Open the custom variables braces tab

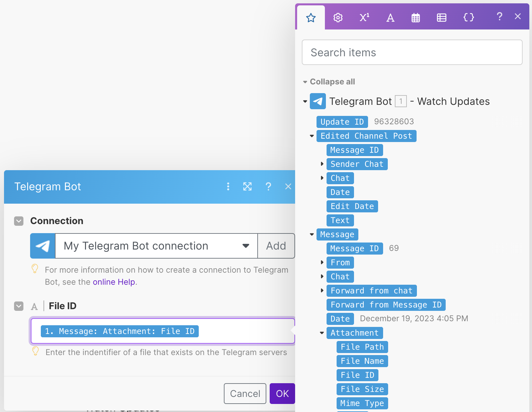pyautogui.click(x=468, y=17)
